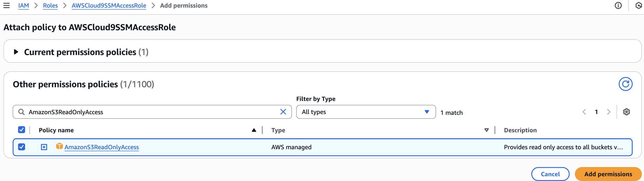Open the hamburger navigation menu
The height and width of the screenshot is (181, 644).
click(6, 5)
